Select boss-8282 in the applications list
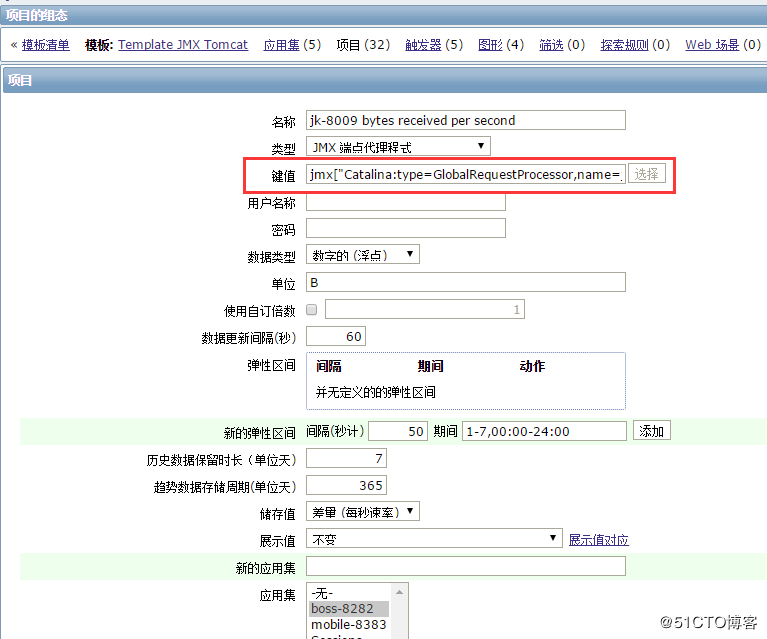This screenshot has width=767, height=639. click(349, 609)
